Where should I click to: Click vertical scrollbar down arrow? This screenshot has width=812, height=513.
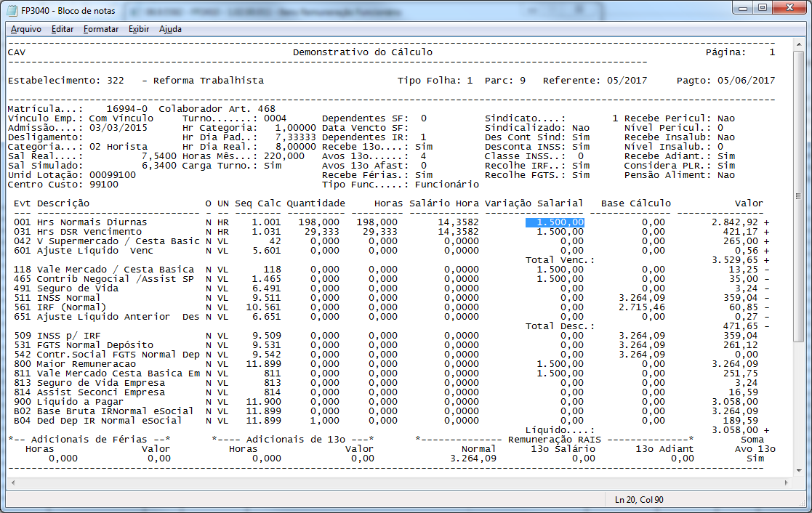click(799, 471)
